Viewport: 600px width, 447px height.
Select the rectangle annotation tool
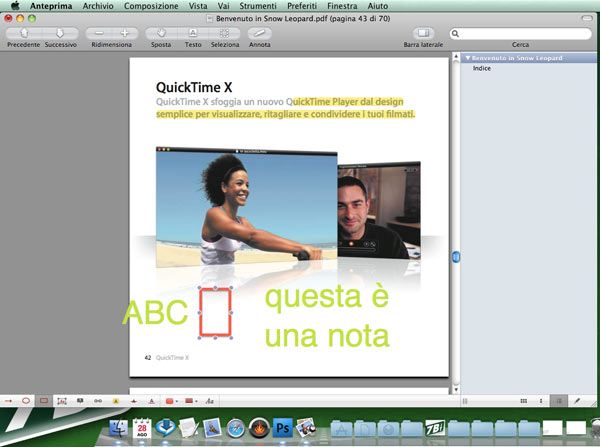pyautogui.click(x=43, y=400)
